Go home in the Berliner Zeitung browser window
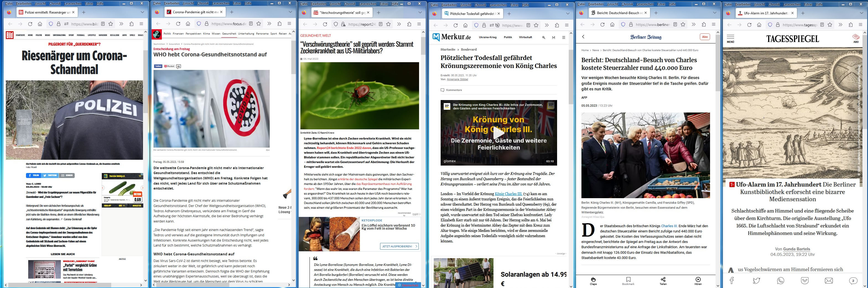 [612, 25]
